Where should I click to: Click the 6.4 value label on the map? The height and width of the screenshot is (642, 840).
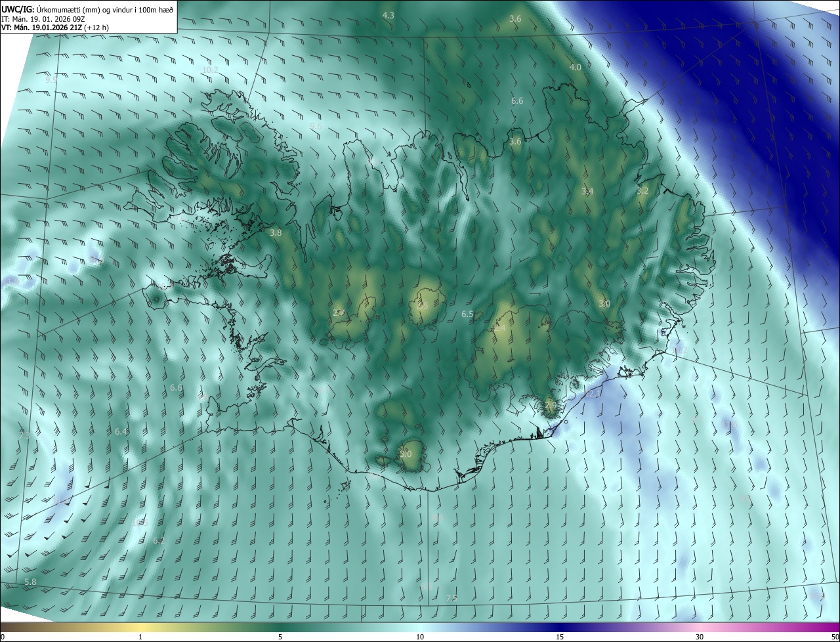click(x=121, y=431)
